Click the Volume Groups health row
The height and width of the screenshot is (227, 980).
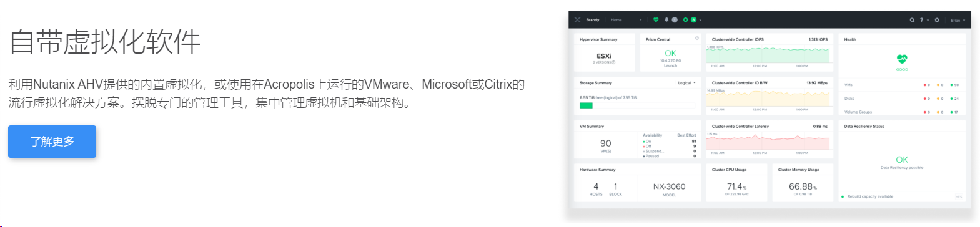tap(901, 112)
